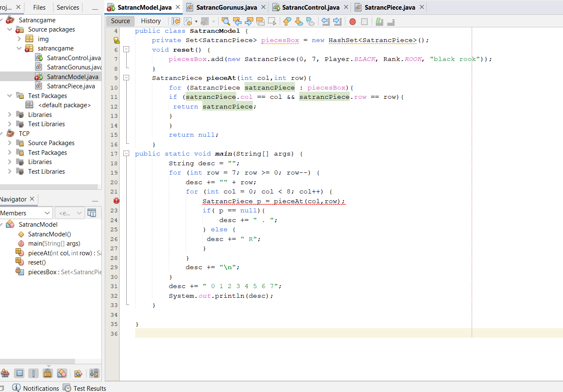Click Shift Line Left icon

pyautogui.click(x=325, y=21)
